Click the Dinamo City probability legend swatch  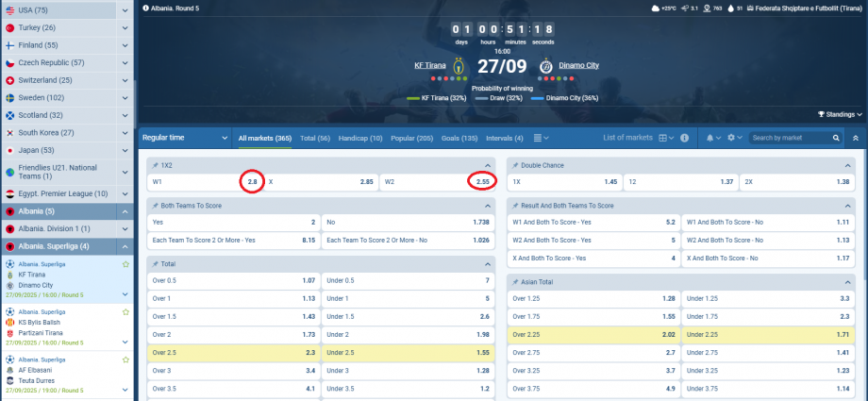[538, 97]
